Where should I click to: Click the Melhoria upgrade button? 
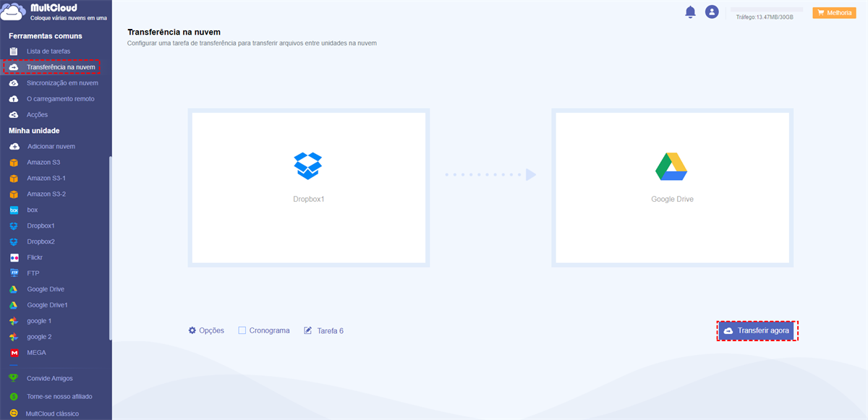coord(834,12)
